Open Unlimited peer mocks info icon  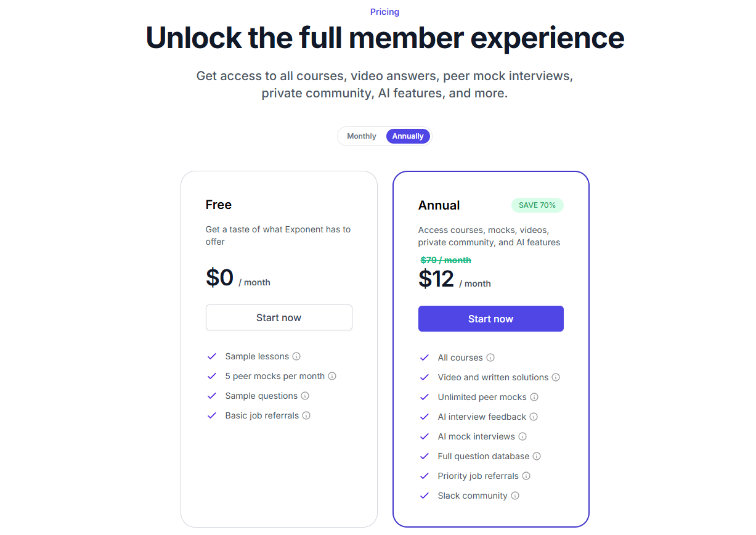(534, 397)
